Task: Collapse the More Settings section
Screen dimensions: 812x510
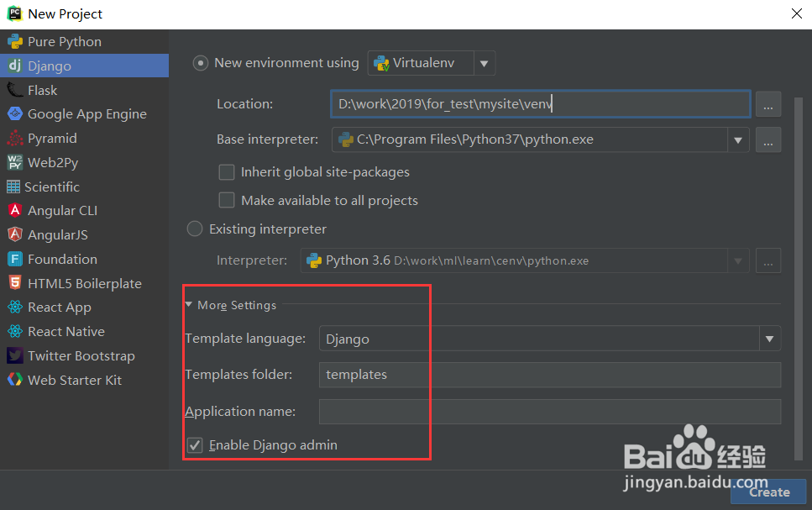Action: pyautogui.click(x=188, y=305)
